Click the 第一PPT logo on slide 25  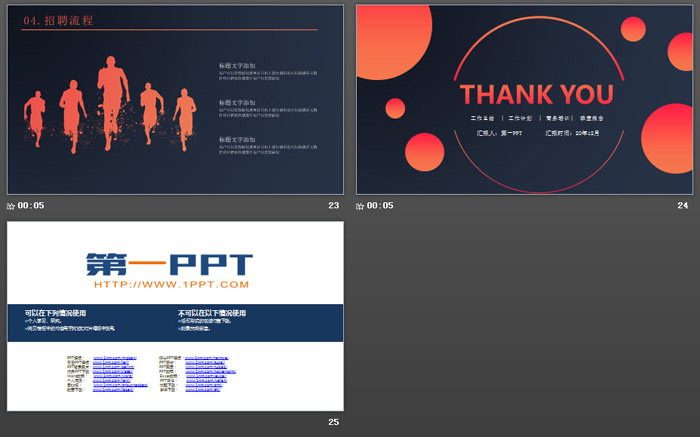click(168, 264)
